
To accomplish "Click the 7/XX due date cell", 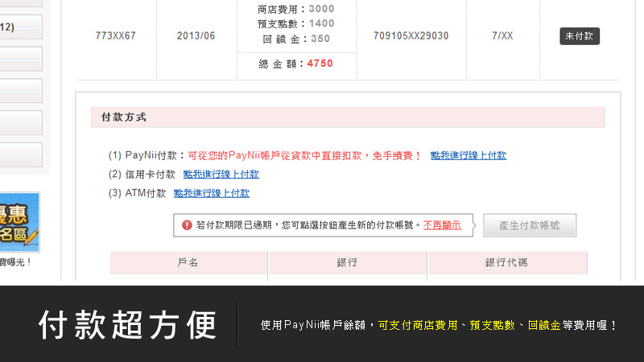I will point(502,36).
